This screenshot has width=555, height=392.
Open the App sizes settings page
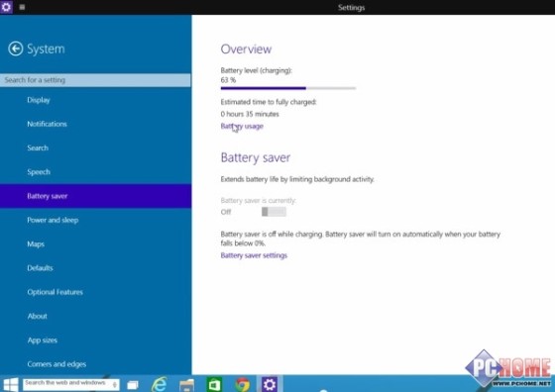pyautogui.click(x=95, y=341)
